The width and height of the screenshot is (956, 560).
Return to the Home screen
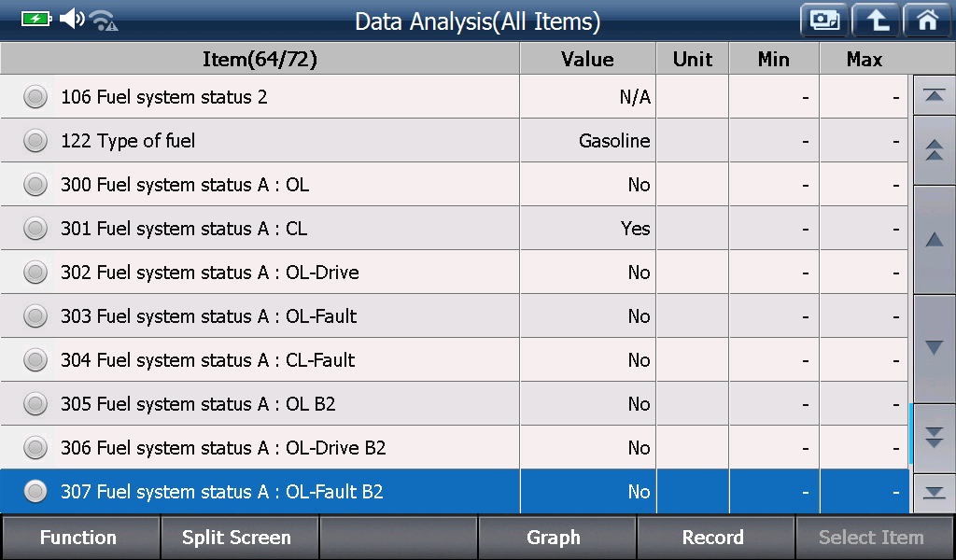[x=927, y=21]
